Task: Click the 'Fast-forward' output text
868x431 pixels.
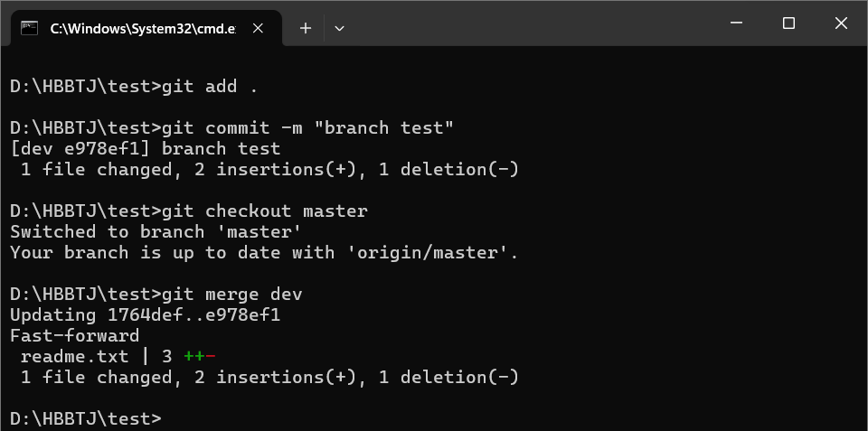Action: coord(74,336)
